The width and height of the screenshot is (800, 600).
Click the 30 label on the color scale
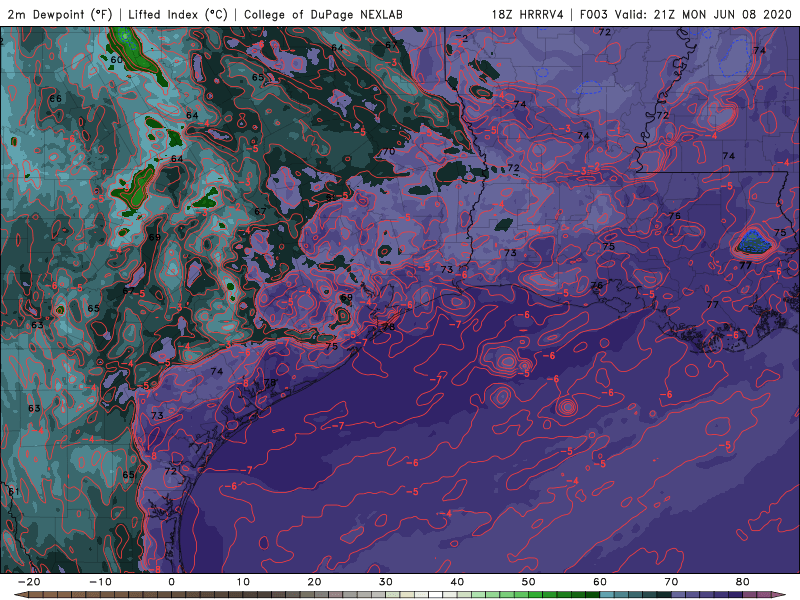click(386, 582)
